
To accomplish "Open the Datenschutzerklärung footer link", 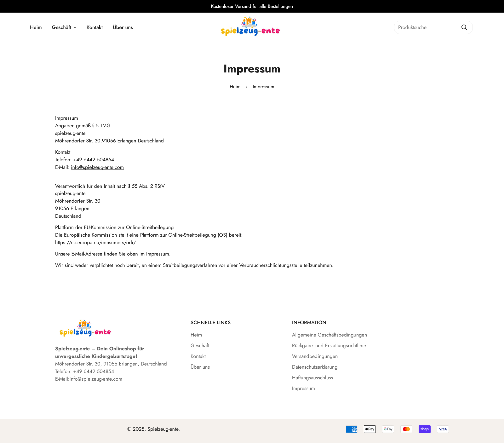I will pyautogui.click(x=315, y=367).
